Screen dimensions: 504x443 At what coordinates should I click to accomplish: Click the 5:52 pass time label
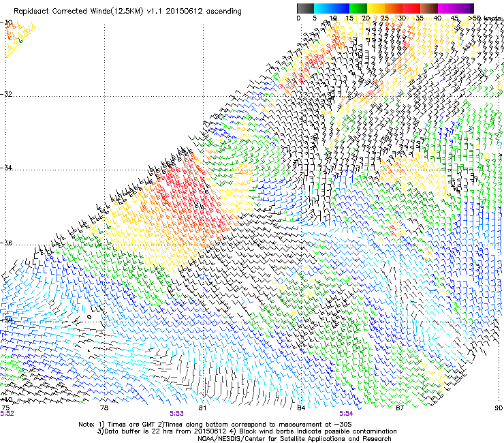point(7,414)
